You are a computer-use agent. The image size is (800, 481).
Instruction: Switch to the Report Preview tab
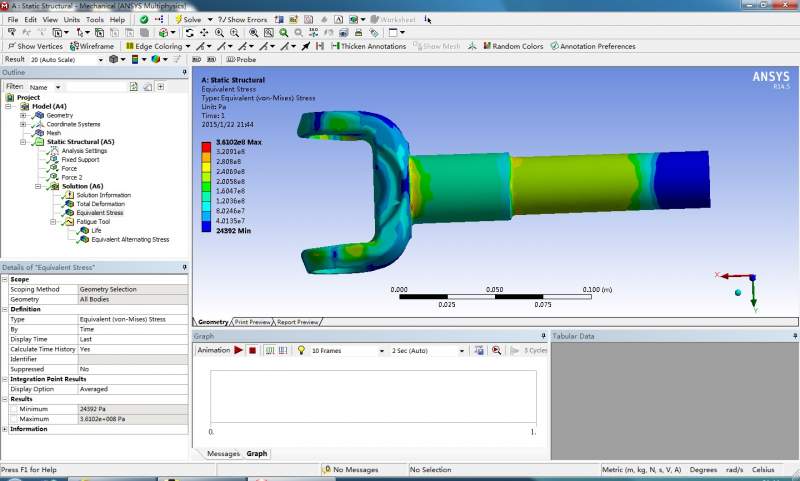(297, 322)
